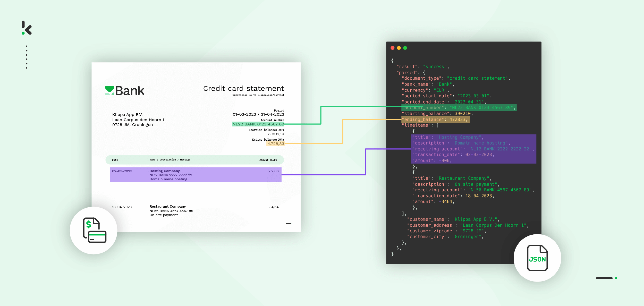Image resolution: width=644 pixels, height=306 pixels.
Task: Click the JSON receiving_account NL12 BANK line
Action: 473,149
